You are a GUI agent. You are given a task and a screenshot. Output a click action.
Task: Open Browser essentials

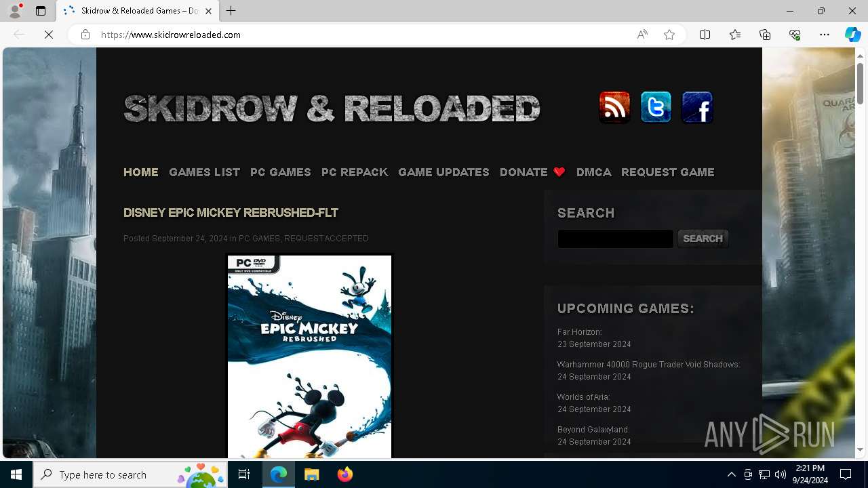795,35
